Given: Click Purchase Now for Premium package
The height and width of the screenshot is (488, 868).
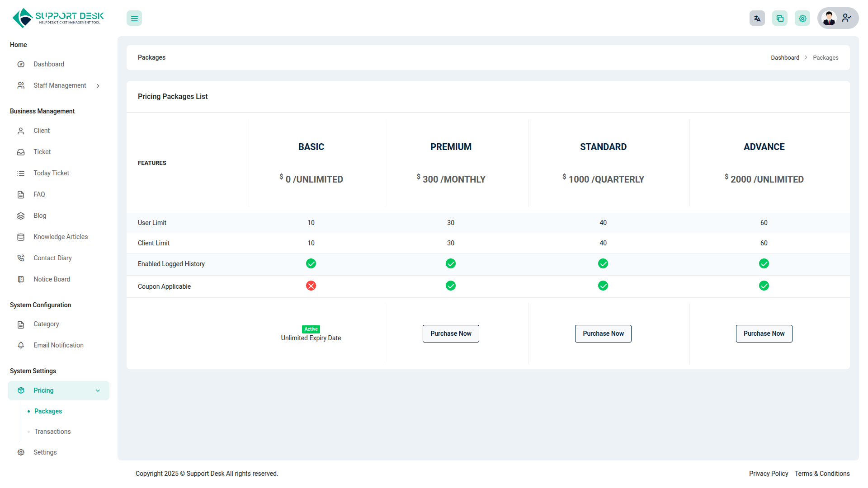Looking at the screenshot, I should (x=451, y=333).
